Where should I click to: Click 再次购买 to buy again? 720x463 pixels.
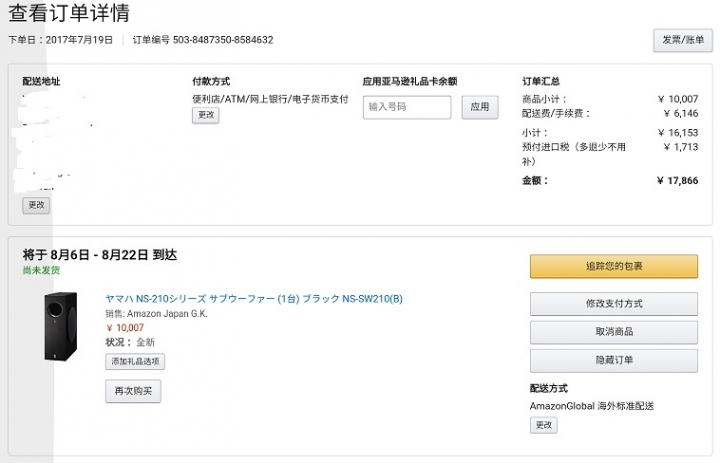[x=133, y=391]
